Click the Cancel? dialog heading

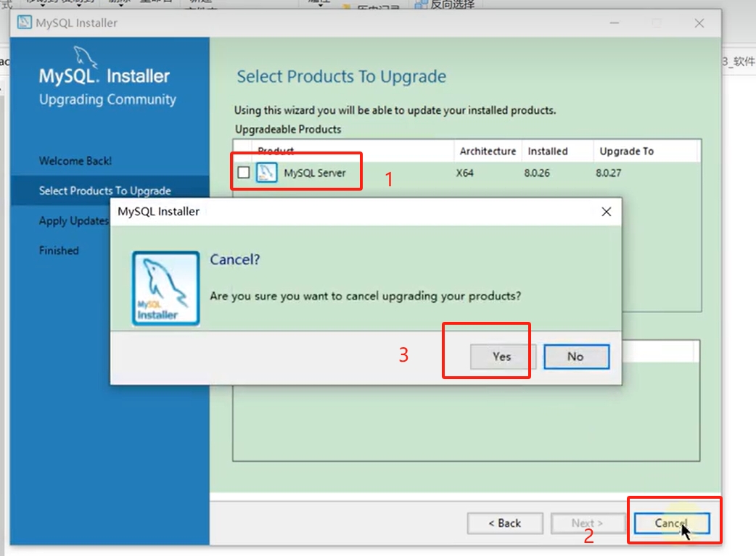tap(235, 260)
